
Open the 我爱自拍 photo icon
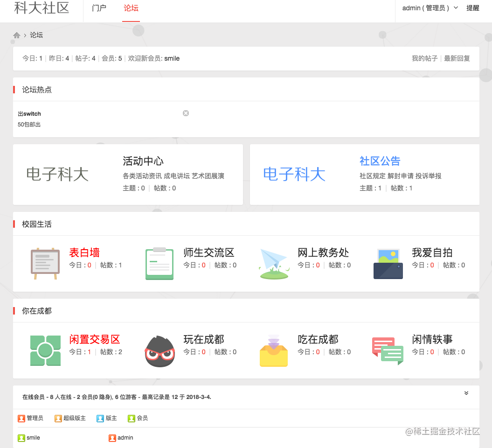388,264
